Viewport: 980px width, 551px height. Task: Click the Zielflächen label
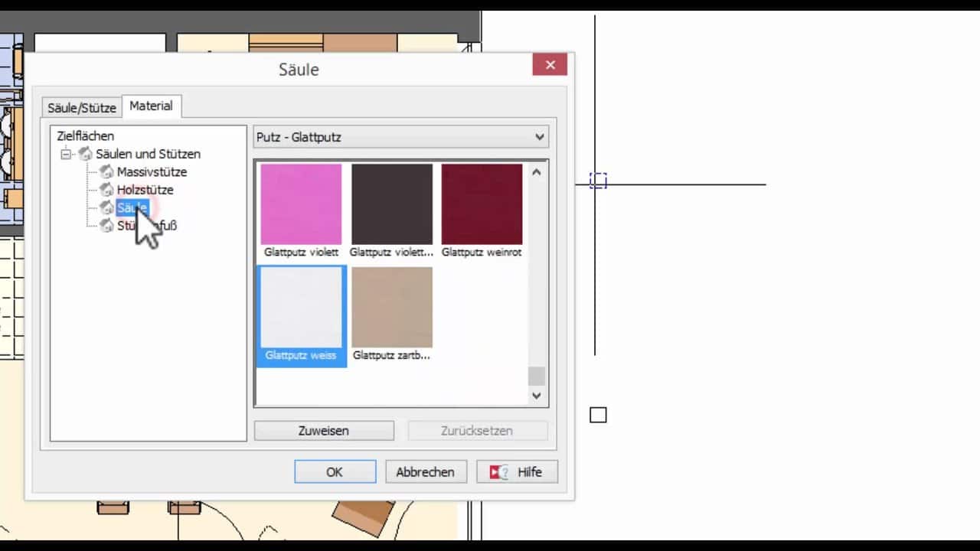85,135
